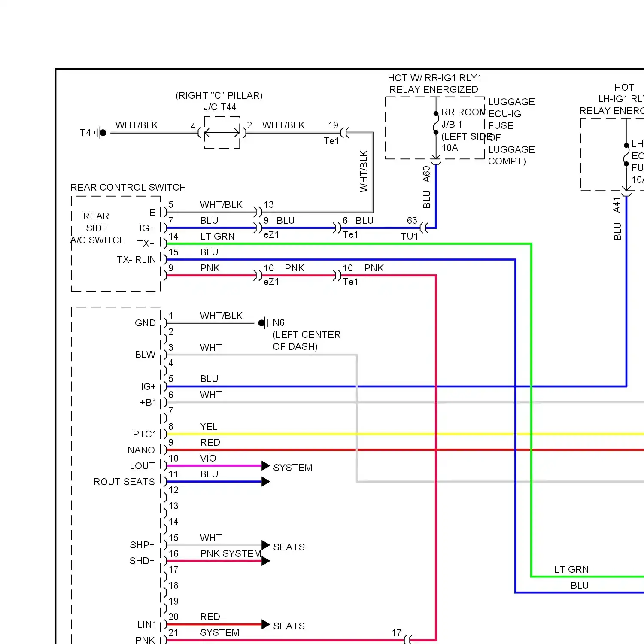Image resolution: width=644 pixels, height=644 pixels.
Task: Click the arrowhead on ROUT BLU wire
Action: 266,482
